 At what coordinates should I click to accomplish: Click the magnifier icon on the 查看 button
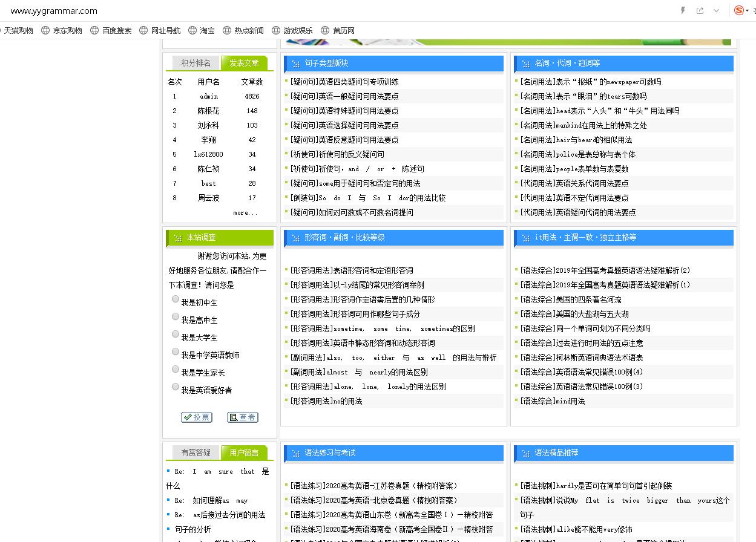click(233, 417)
